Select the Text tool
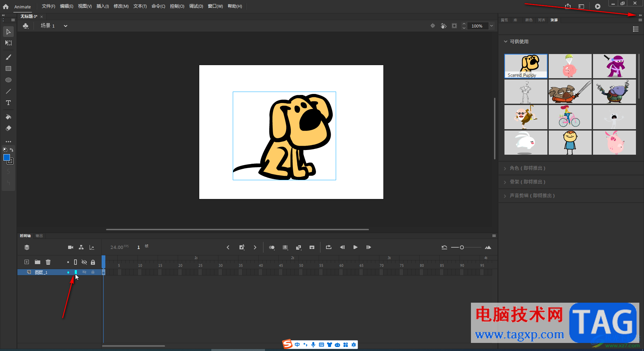The width and height of the screenshot is (644, 351). coord(8,103)
